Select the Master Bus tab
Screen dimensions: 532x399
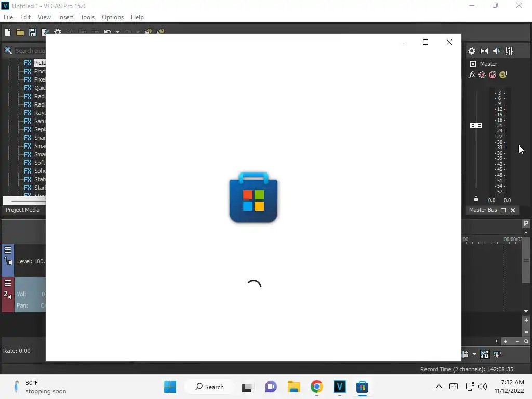click(483, 210)
